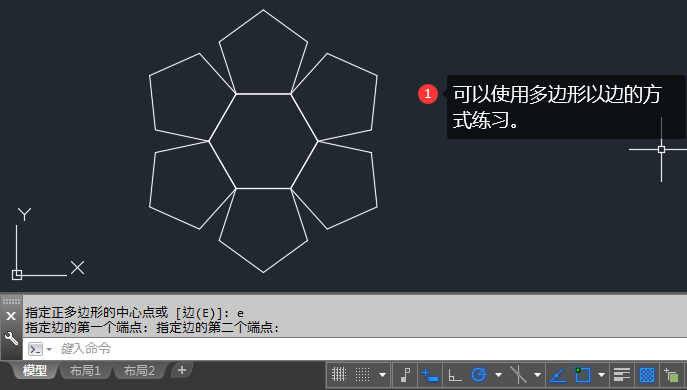Viewport: 687px width, 390px height.
Task: Toggle object snap tracking icon
Action: coord(558,375)
